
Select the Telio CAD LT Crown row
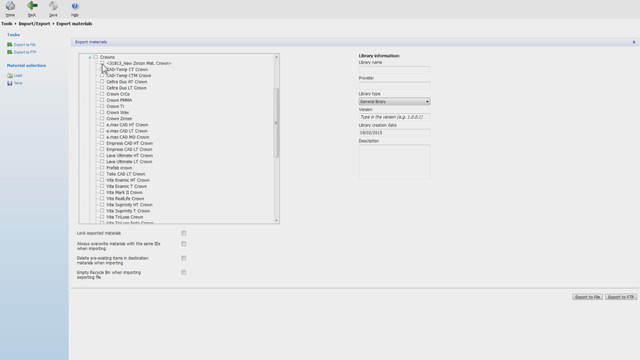pos(126,174)
